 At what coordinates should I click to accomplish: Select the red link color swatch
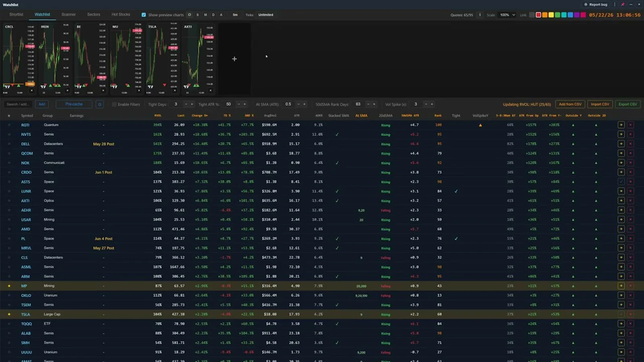[538, 15]
